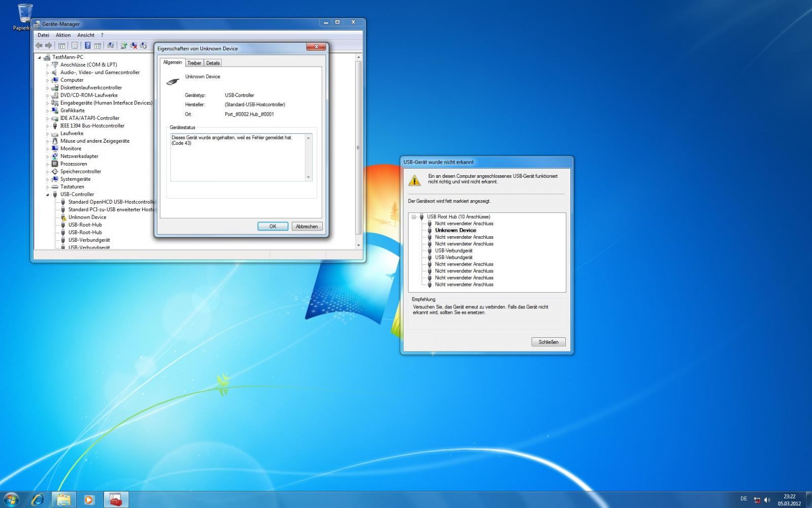This screenshot has width=812, height=508.
Task: Open the ? help menu
Action: tap(102, 35)
